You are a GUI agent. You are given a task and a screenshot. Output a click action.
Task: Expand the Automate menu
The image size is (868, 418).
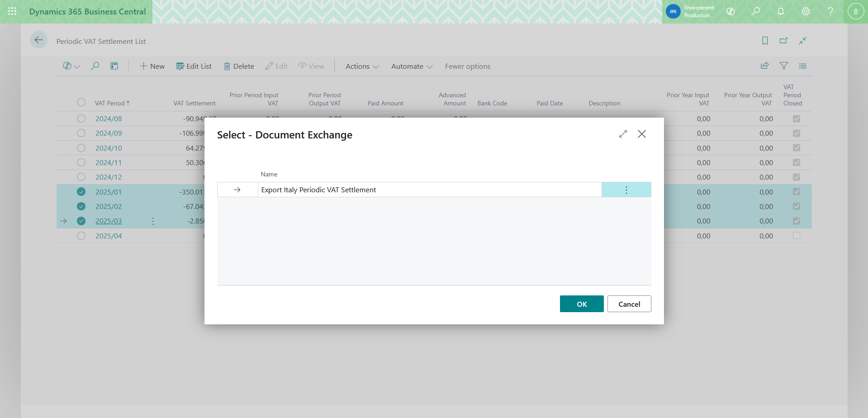click(x=412, y=66)
